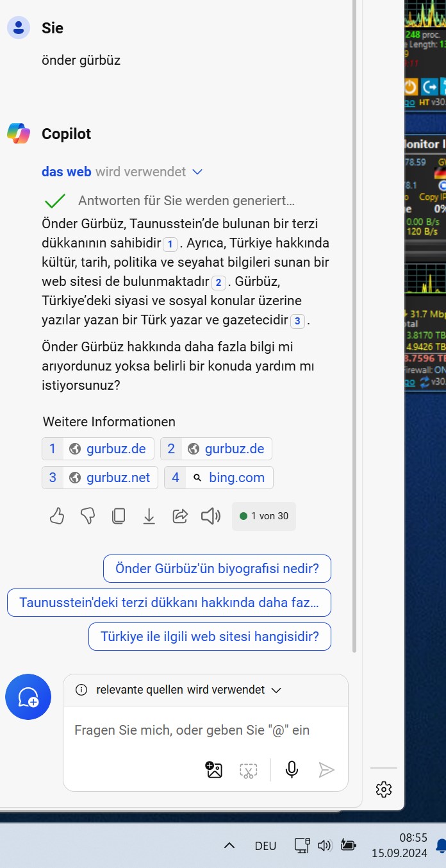Open inline citation 3
Image resolution: width=446 pixels, height=868 pixels.
click(x=297, y=321)
